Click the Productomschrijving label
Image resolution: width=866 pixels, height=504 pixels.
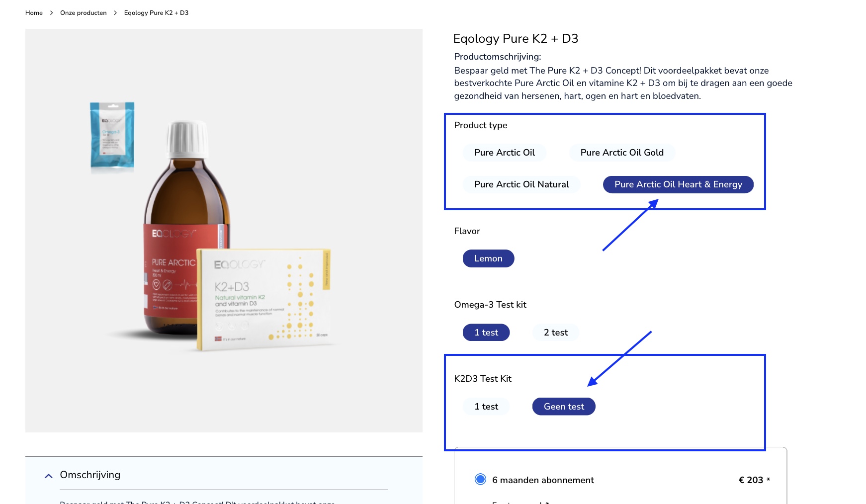coord(498,57)
